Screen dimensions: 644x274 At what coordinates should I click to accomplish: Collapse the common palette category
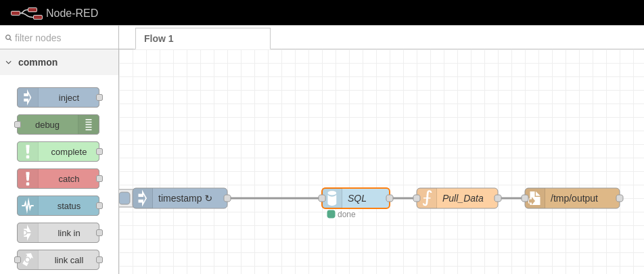(9, 62)
